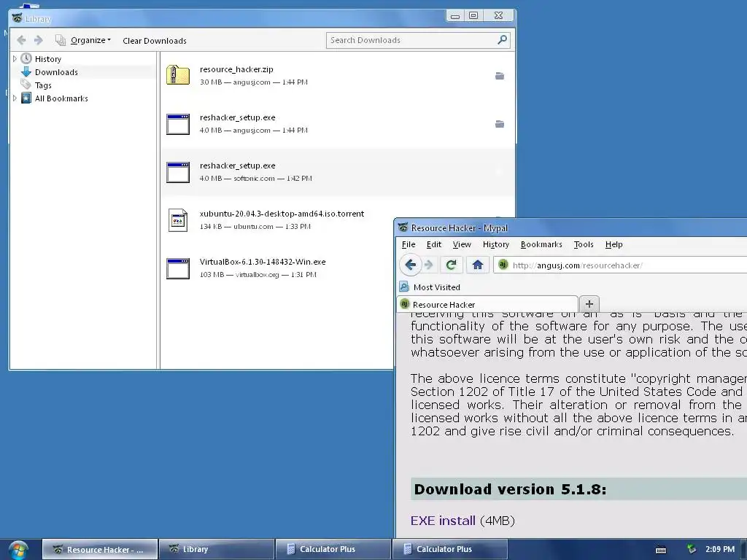Image resolution: width=747 pixels, height=560 pixels.
Task: Open the Mypal View menu
Action: tap(462, 244)
